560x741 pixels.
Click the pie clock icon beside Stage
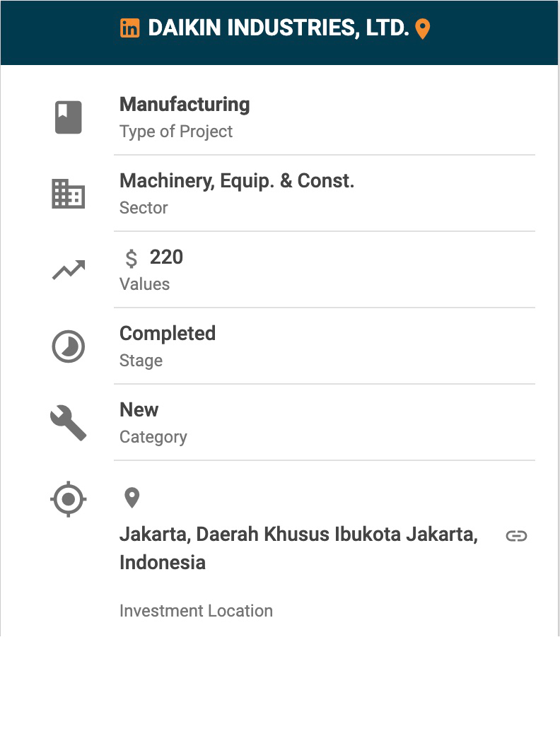point(69,346)
